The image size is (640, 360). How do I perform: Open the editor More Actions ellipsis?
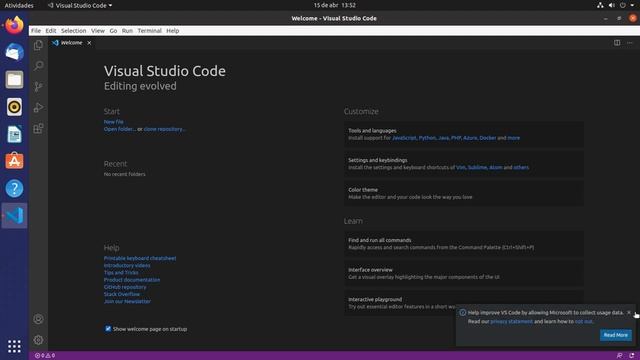(630, 43)
